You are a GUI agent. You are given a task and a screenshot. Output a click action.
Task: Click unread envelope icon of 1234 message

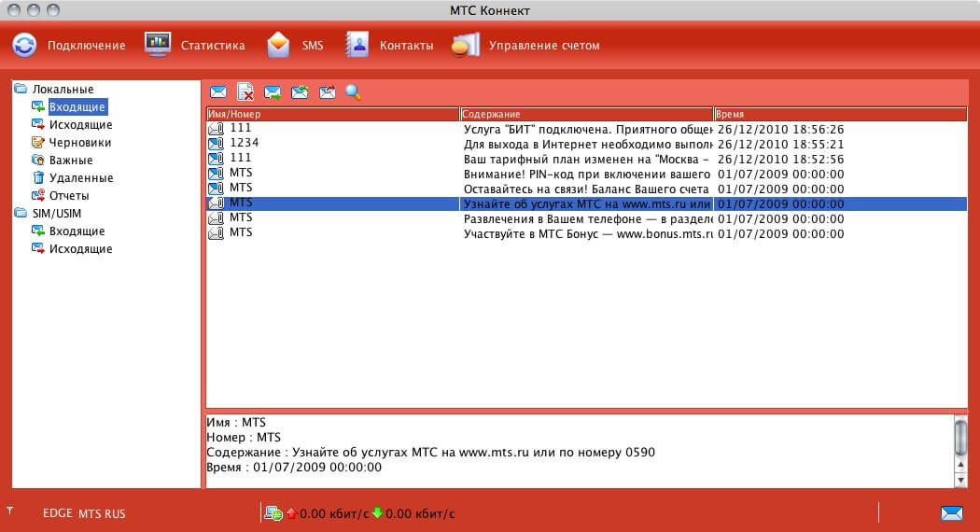(217, 144)
